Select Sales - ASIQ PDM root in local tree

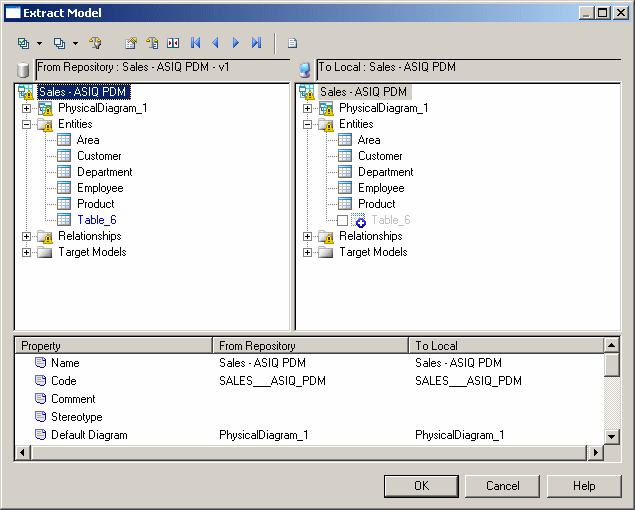364,92
